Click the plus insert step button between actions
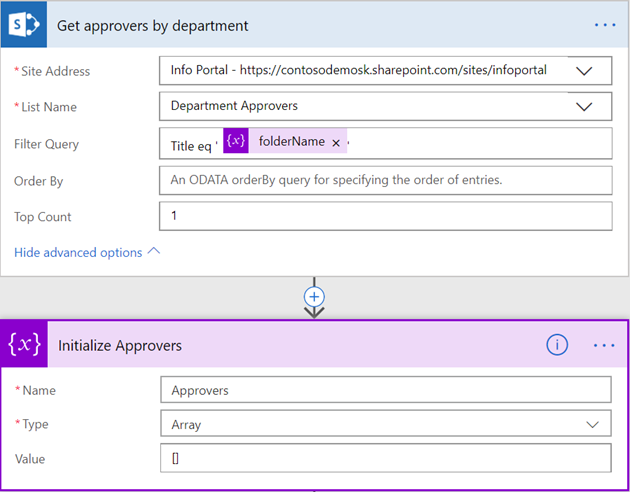Image resolution: width=630 pixels, height=492 pixels. pyautogui.click(x=315, y=297)
